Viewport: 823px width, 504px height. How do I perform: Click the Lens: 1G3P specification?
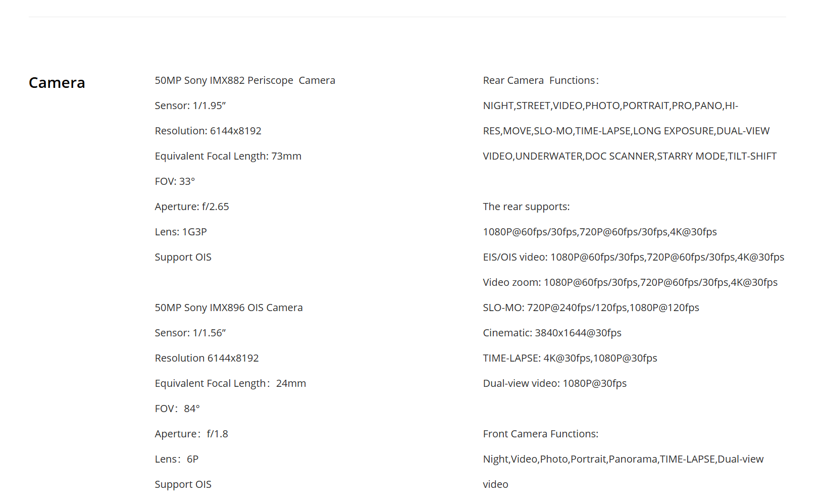point(181,232)
